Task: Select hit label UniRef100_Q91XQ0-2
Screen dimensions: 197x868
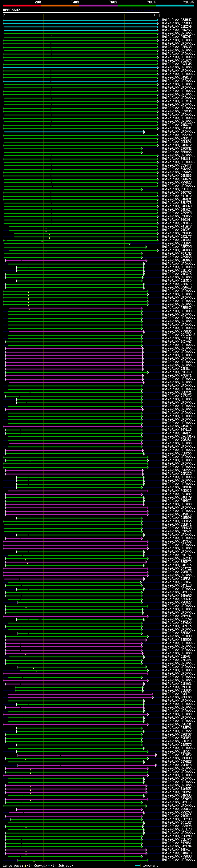Action: 179,335
